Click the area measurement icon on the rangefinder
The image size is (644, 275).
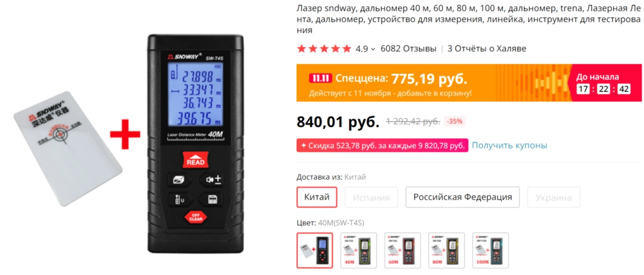click(179, 180)
